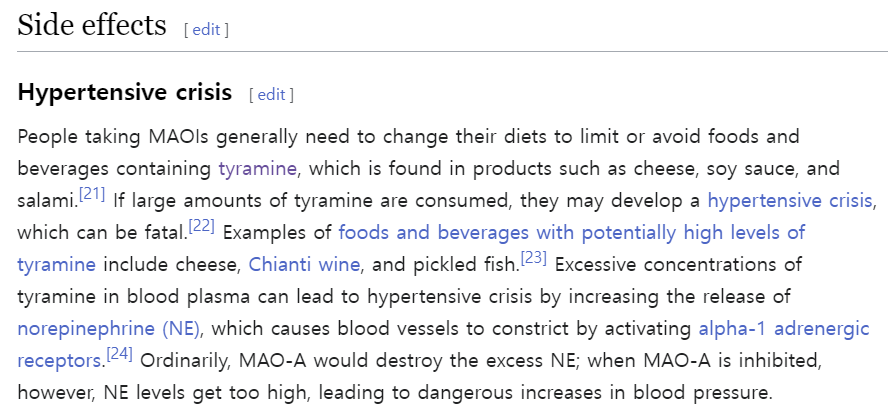Click the phrase 'pickled fish' in the paragraph

click(470, 264)
